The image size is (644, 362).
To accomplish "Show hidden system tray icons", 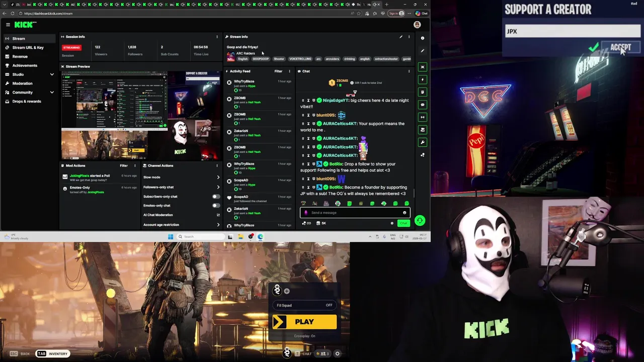I will (x=370, y=237).
